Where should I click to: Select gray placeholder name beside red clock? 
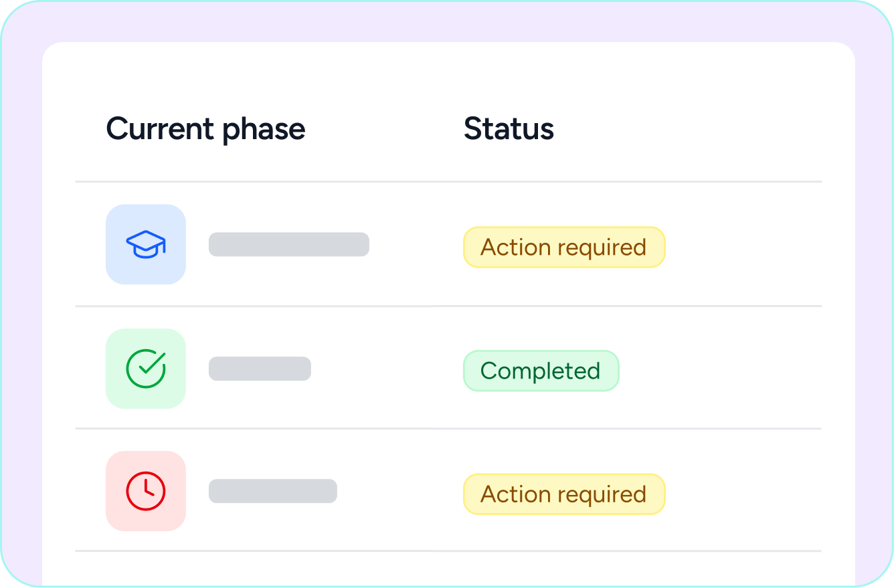pos(273,491)
